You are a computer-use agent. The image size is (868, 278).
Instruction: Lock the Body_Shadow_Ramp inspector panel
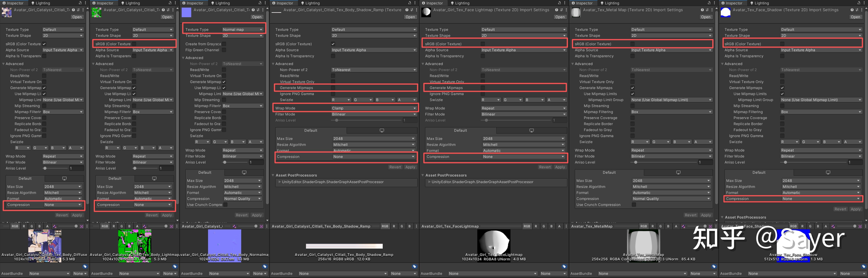(409, 3)
